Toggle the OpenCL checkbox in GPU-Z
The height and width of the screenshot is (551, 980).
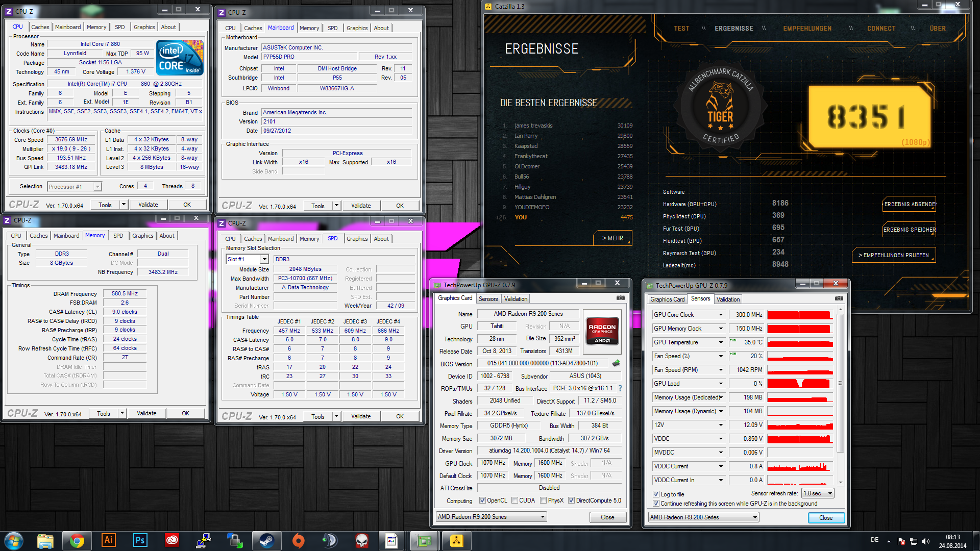click(482, 500)
